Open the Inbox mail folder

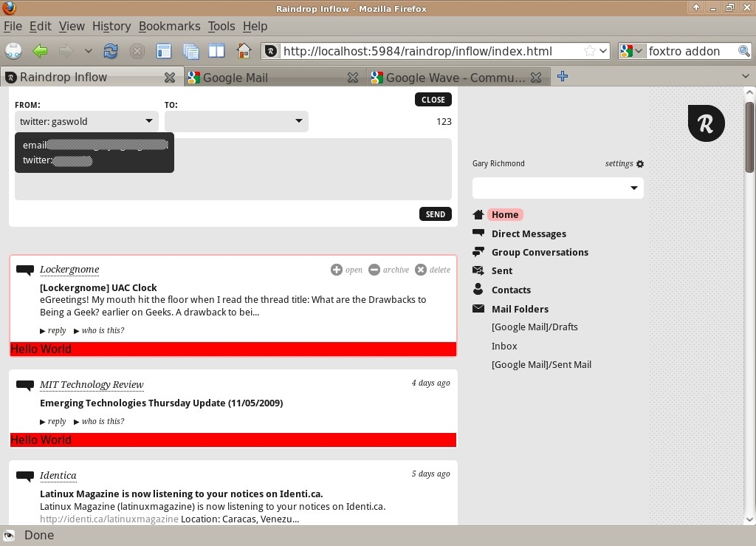[504, 346]
